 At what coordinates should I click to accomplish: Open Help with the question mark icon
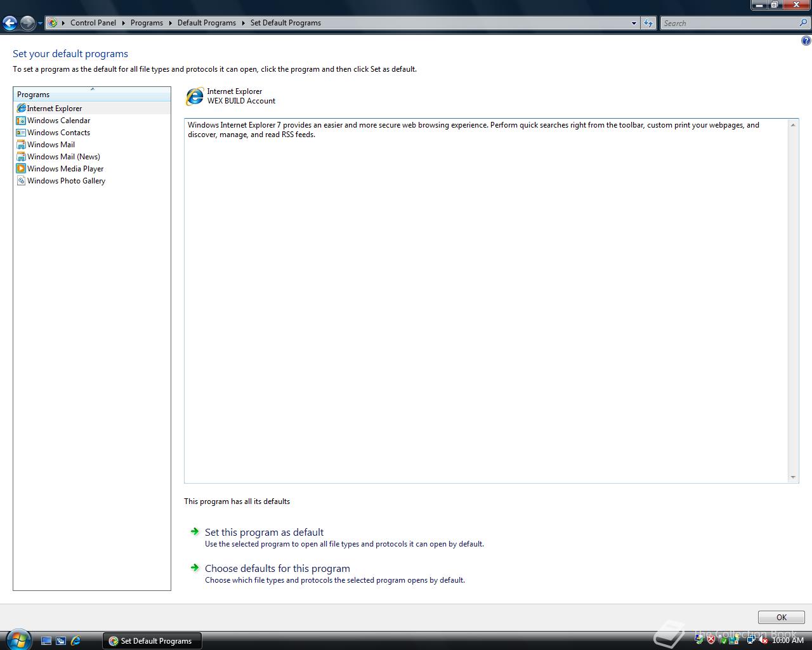coord(806,41)
